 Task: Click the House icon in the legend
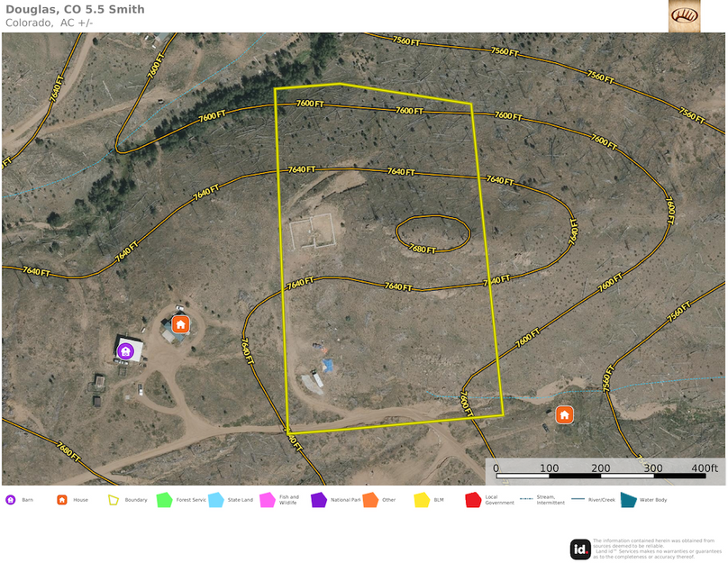(62, 499)
